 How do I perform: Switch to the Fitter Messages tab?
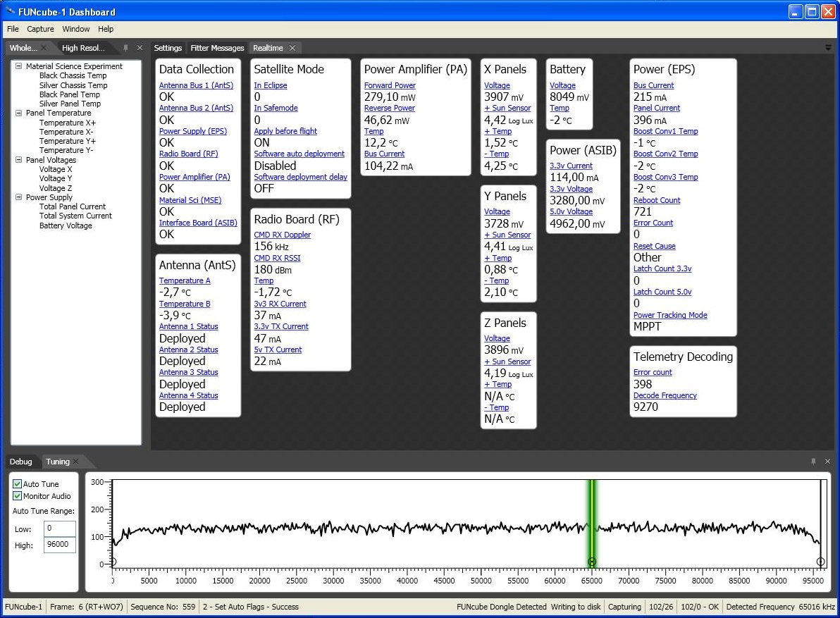217,48
